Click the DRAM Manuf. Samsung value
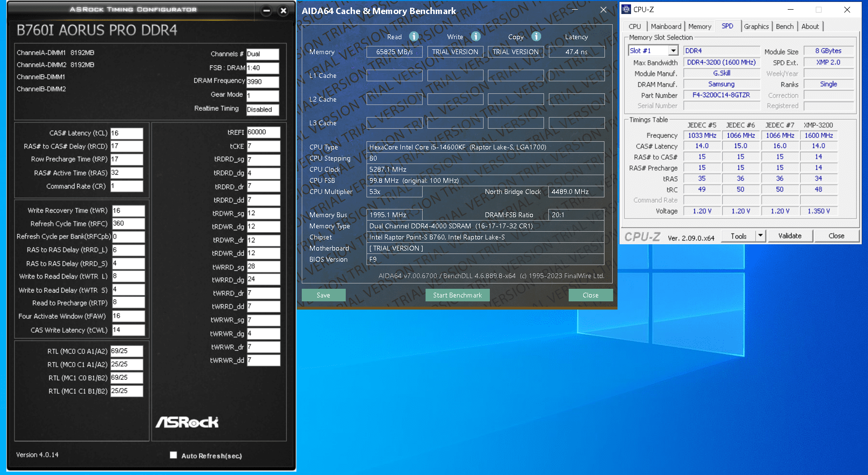This screenshot has height=475, width=868. [x=721, y=84]
